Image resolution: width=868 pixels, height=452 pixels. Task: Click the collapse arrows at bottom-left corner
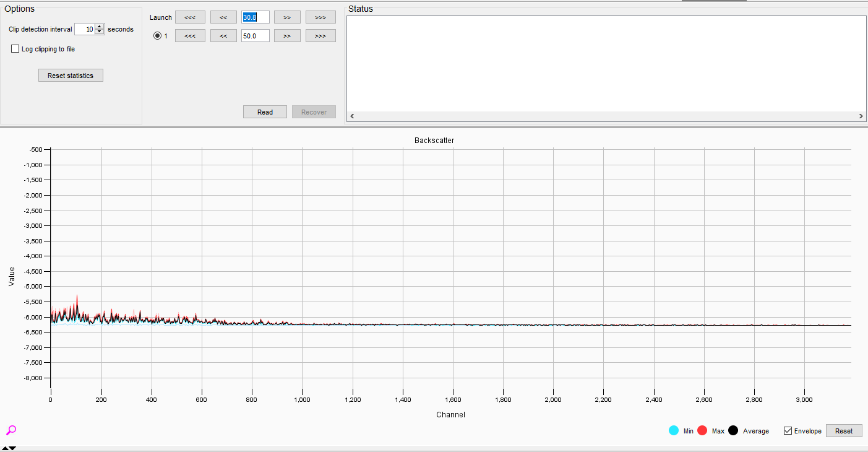pos(9,448)
